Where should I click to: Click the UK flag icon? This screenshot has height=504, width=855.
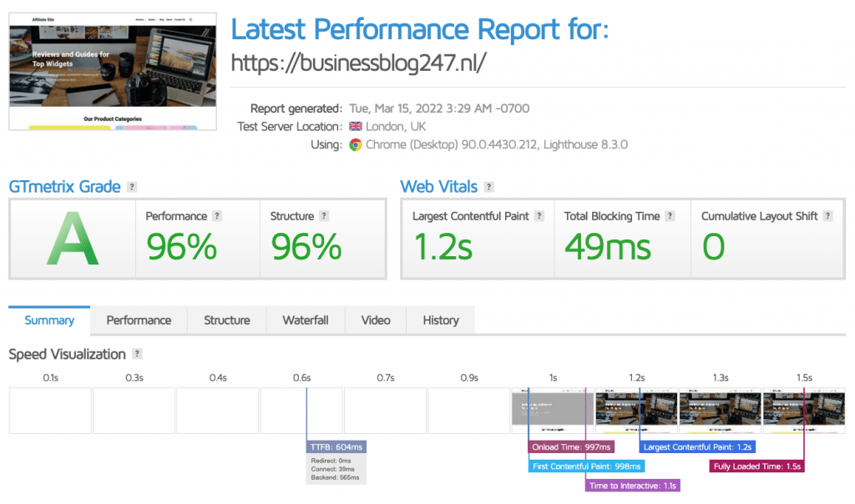[x=355, y=127]
